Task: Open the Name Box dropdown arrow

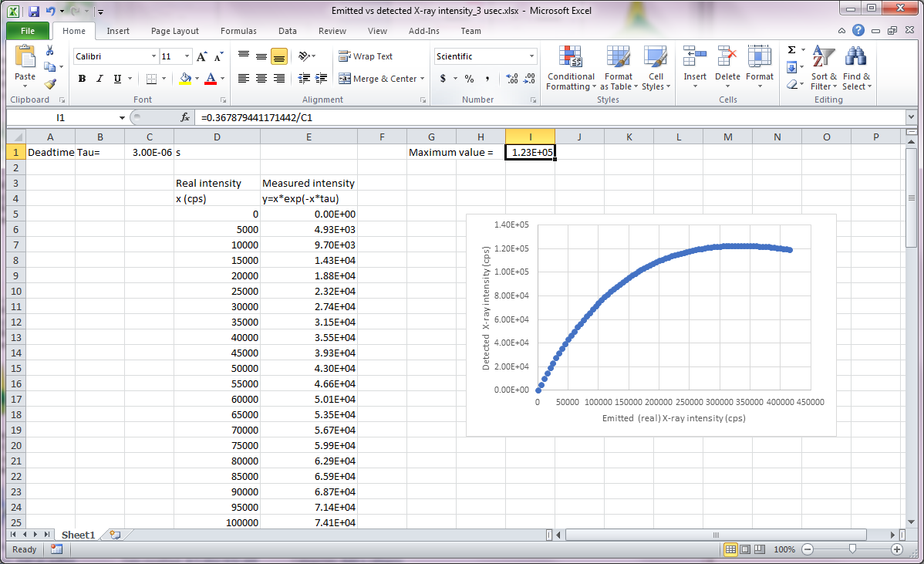Action: tap(122, 118)
